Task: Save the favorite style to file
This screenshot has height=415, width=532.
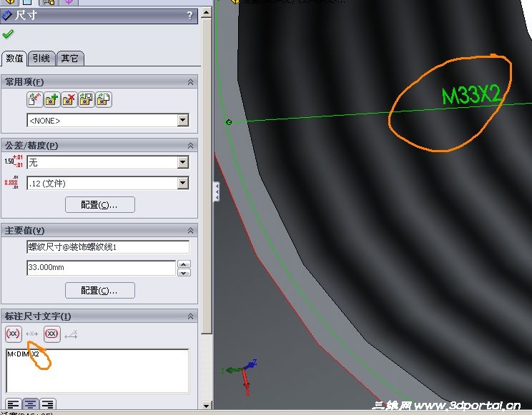Action: (x=87, y=100)
